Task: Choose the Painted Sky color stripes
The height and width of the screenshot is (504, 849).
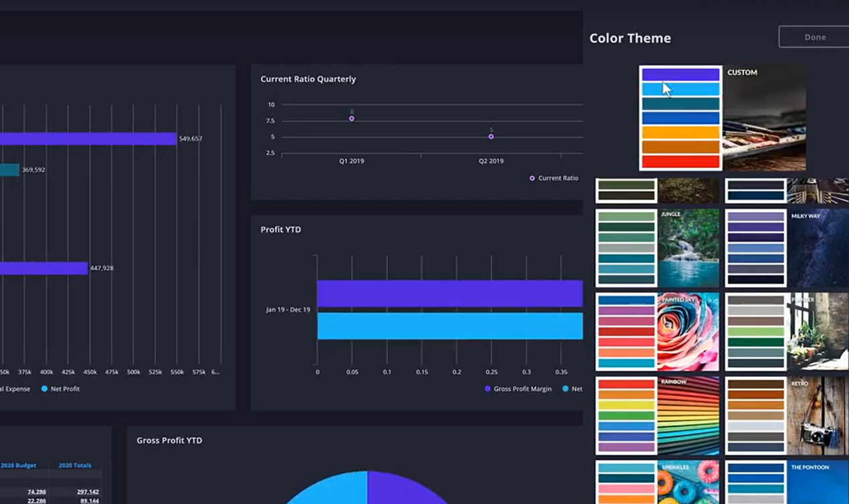Action: (626, 331)
